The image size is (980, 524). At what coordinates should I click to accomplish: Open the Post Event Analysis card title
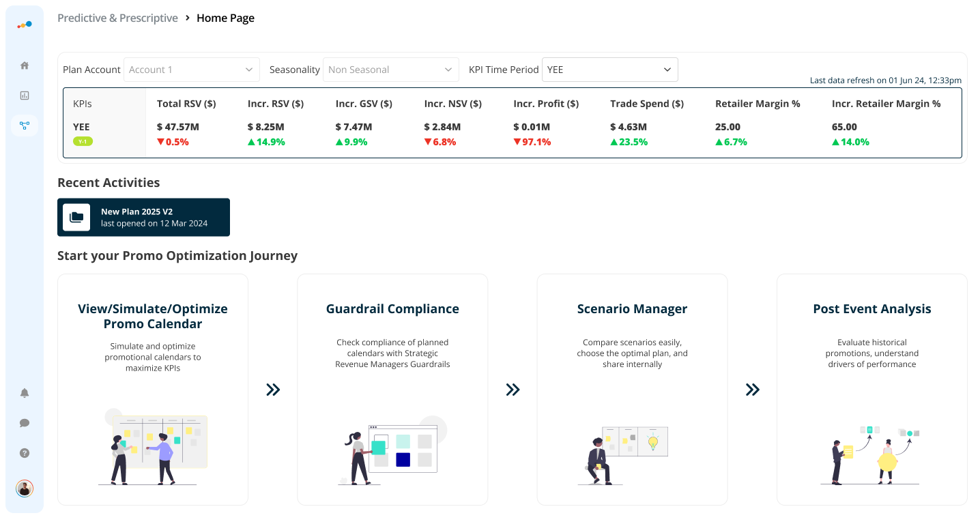coord(872,309)
